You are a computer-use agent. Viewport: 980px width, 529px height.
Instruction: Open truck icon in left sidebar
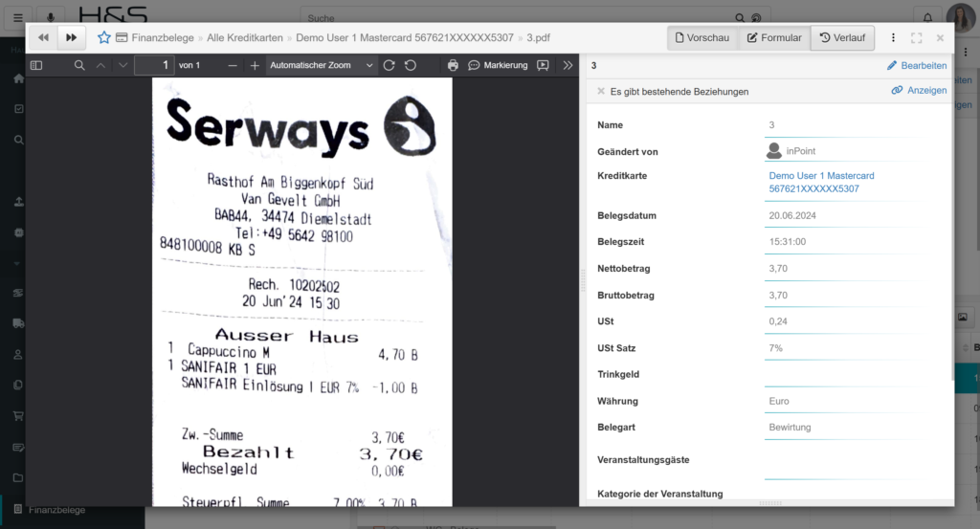(19, 323)
